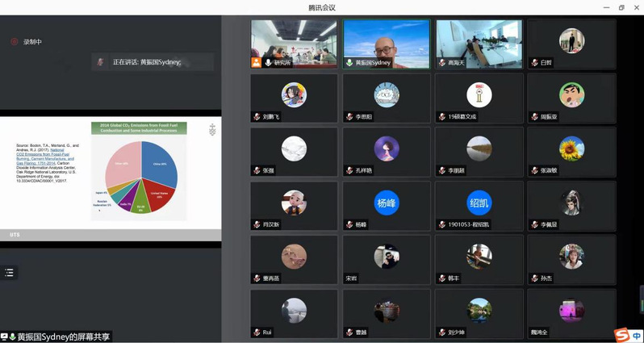Click the red recording indicator 录制中
The width and height of the screenshot is (644, 343).
coord(32,41)
